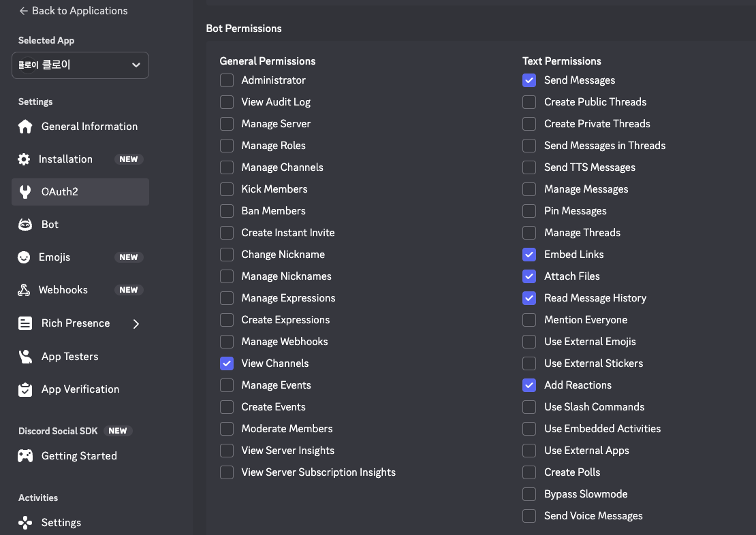Click the Webhooks icon in sidebar

pyautogui.click(x=24, y=290)
